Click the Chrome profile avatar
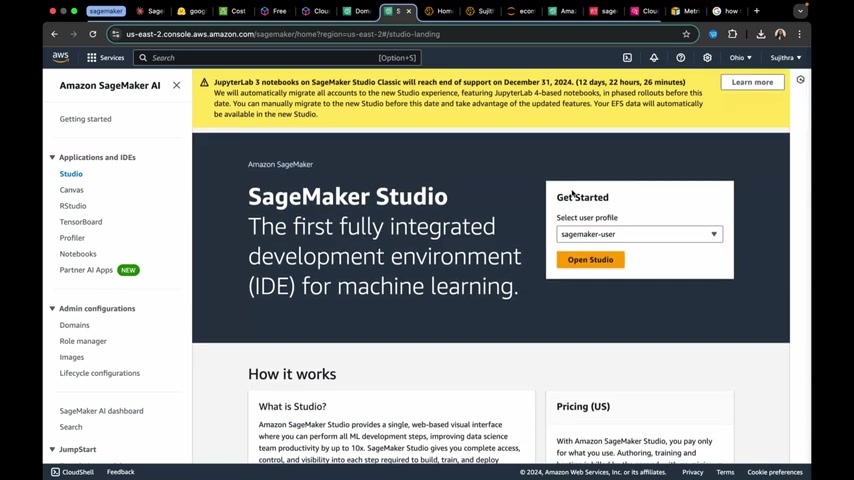854x480 pixels. 780,34
